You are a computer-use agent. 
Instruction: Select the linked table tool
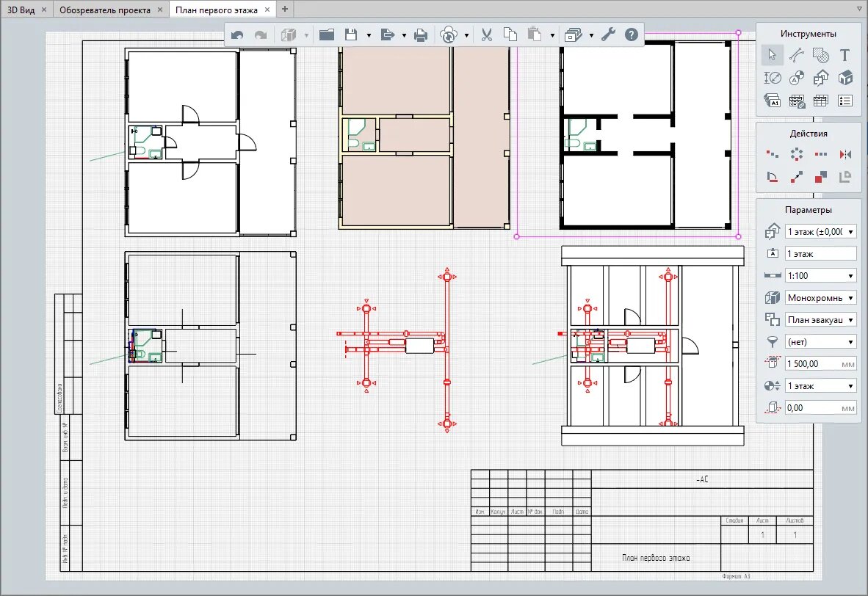[797, 101]
